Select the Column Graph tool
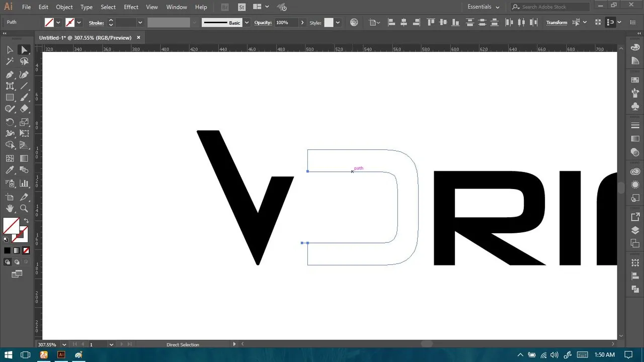Screen dimensions: 644x362 point(24,184)
